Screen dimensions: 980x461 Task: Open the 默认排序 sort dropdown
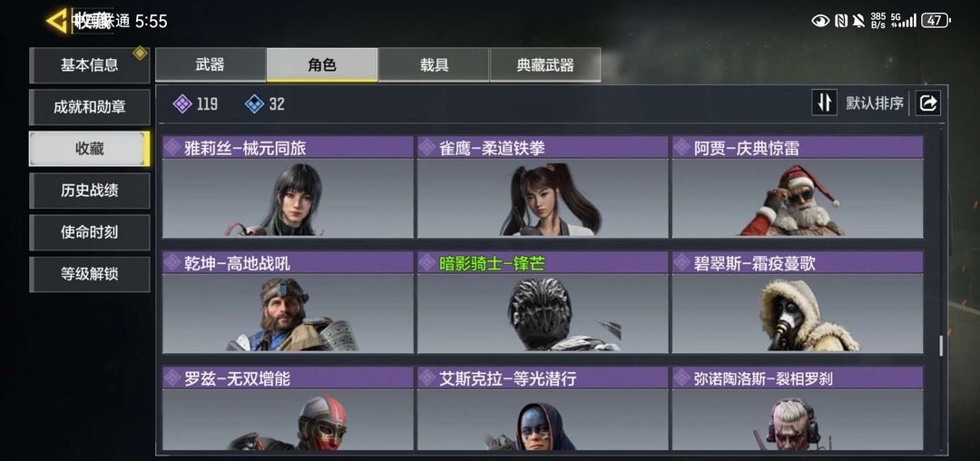click(875, 103)
